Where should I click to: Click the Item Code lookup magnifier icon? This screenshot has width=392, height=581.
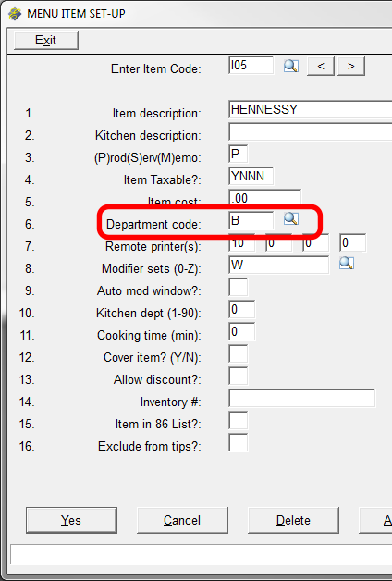tap(291, 66)
